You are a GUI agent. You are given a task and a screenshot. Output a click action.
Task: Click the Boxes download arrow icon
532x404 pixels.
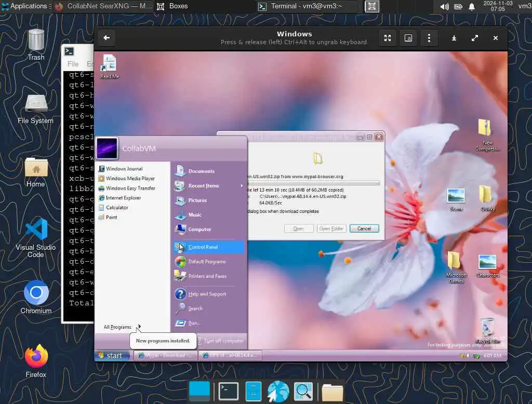click(454, 38)
